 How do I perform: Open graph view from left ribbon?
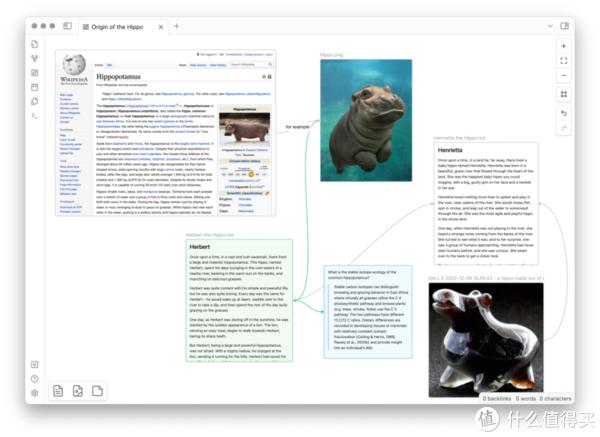pyautogui.click(x=34, y=59)
